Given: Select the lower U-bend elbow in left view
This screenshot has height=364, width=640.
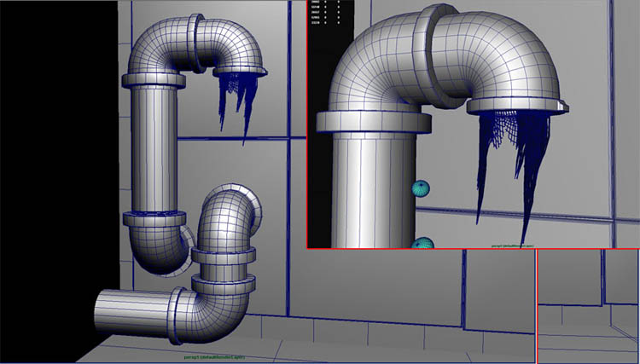Looking at the screenshot, I should (x=157, y=251).
